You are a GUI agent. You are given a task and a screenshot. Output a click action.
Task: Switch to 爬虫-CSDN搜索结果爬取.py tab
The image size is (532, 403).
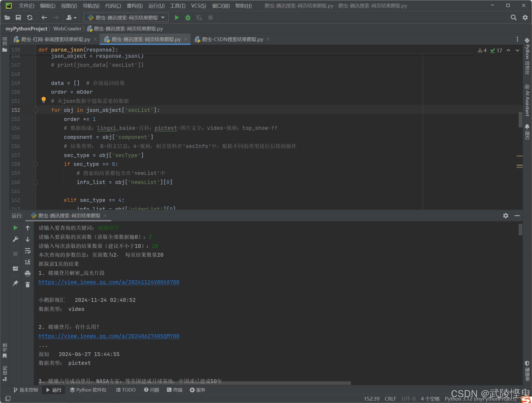pos(232,40)
